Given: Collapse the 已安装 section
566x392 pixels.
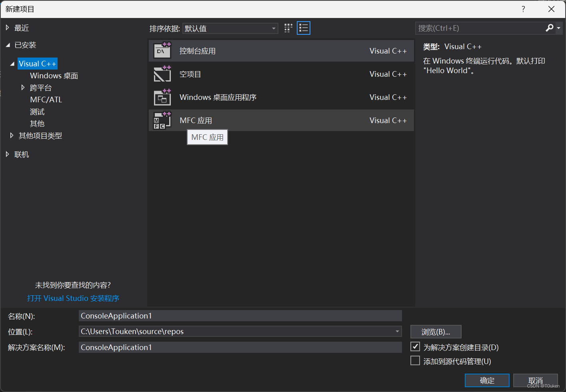Looking at the screenshot, I should (x=8, y=45).
